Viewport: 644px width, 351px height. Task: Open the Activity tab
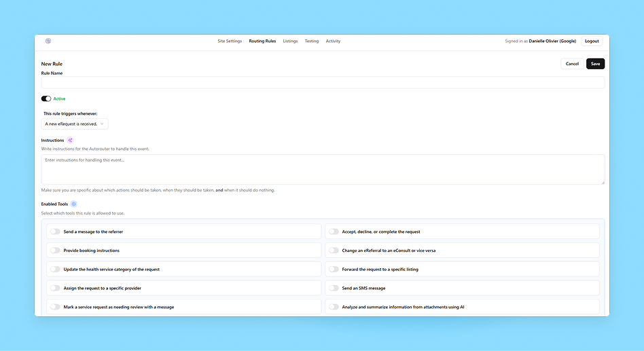[x=333, y=41]
